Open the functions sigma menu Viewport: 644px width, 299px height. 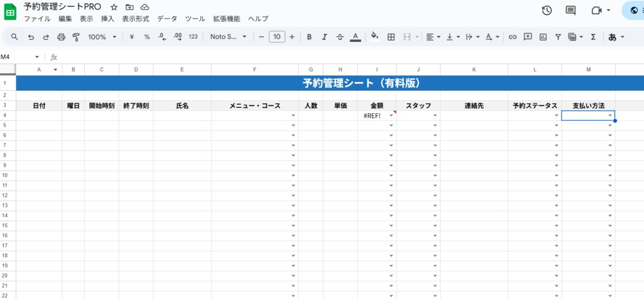593,37
